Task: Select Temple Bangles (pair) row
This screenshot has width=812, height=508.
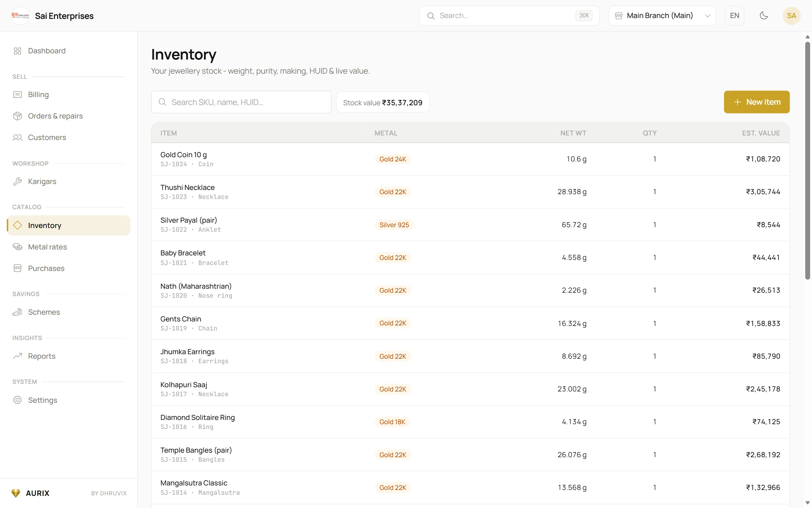Action: pos(470,455)
